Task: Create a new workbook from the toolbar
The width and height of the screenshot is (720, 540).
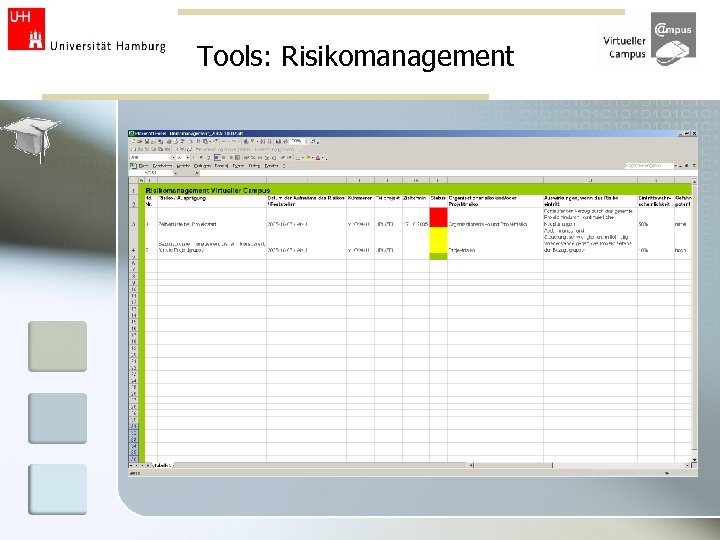Action: pyautogui.click(x=134, y=141)
